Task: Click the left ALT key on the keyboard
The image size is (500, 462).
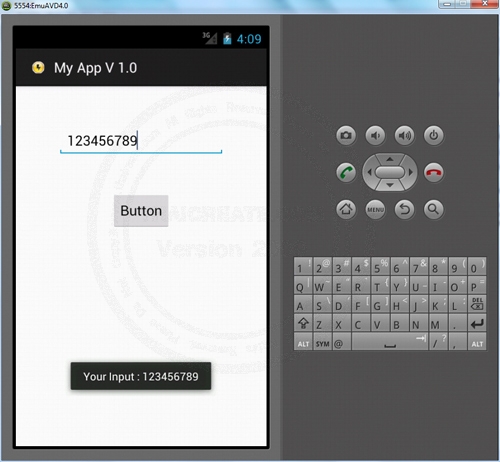Action: (x=303, y=342)
